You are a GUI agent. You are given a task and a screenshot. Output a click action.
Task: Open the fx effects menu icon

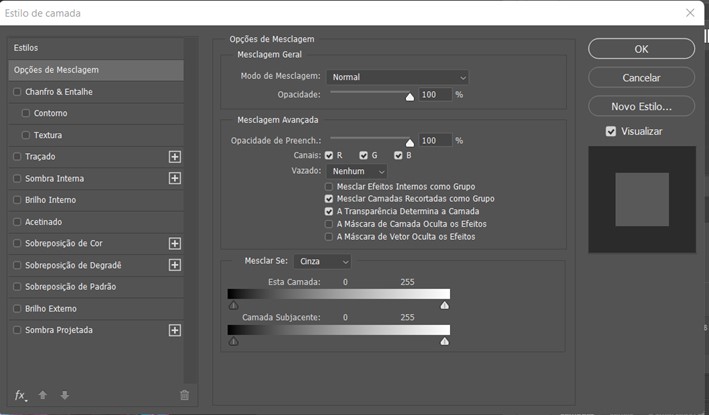[x=20, y=396]
